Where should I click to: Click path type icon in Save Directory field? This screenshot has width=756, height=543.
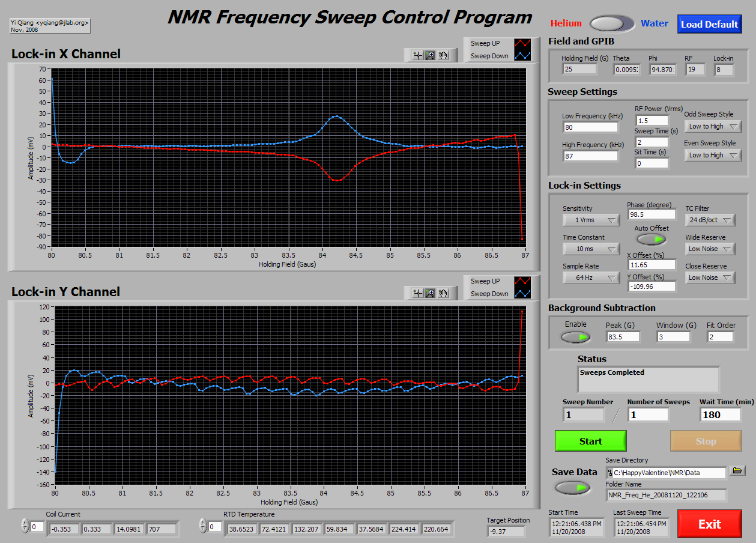click(x=611, y=473)
